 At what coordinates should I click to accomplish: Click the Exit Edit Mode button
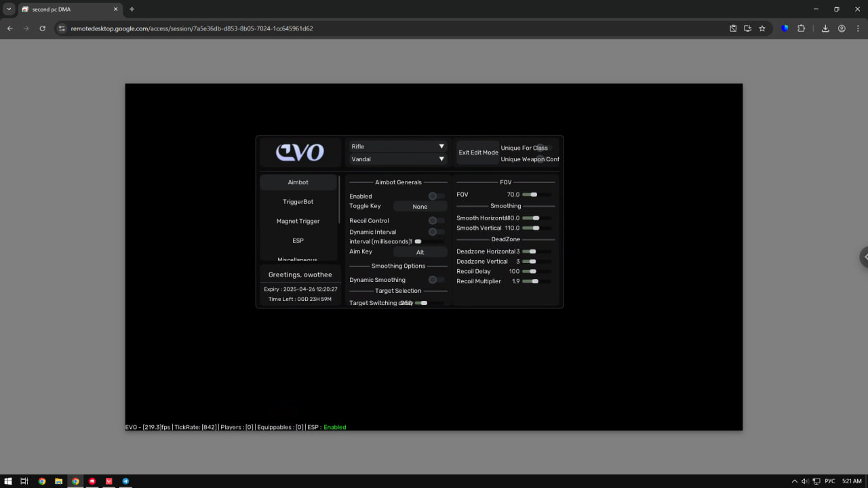tap(478, 152)
